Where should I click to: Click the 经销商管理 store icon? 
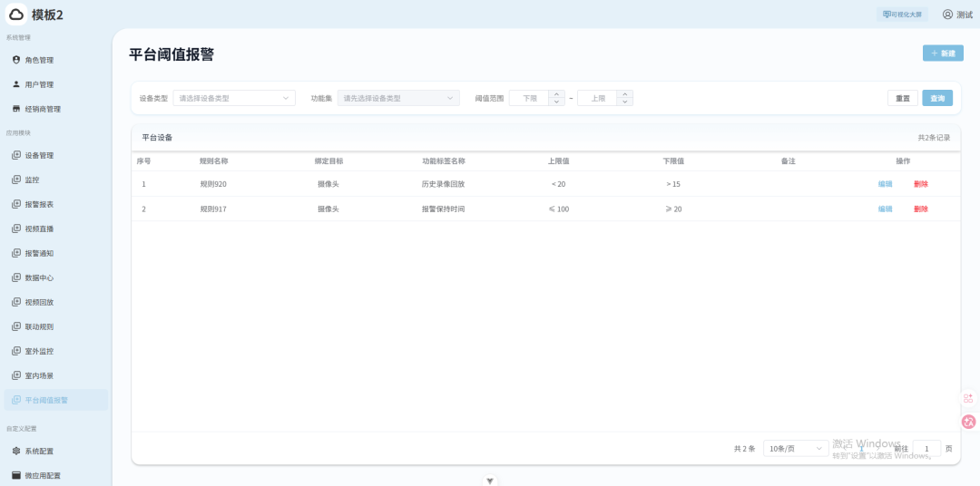click(x=16, y=109)
